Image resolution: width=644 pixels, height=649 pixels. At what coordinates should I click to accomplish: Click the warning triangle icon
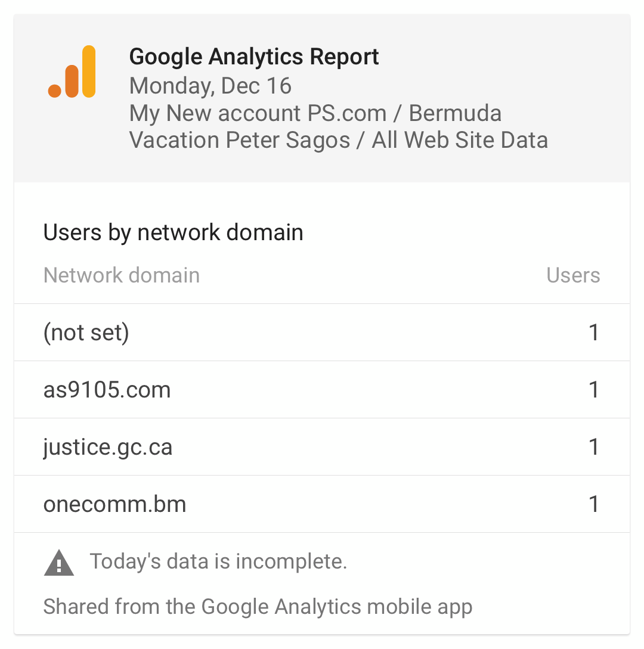[59, 563]
